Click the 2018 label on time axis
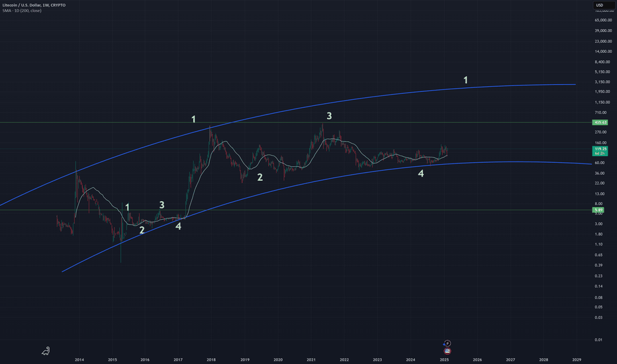Image resolution: width=617 pixels, height=364 pixels. [x=211, y=359]
